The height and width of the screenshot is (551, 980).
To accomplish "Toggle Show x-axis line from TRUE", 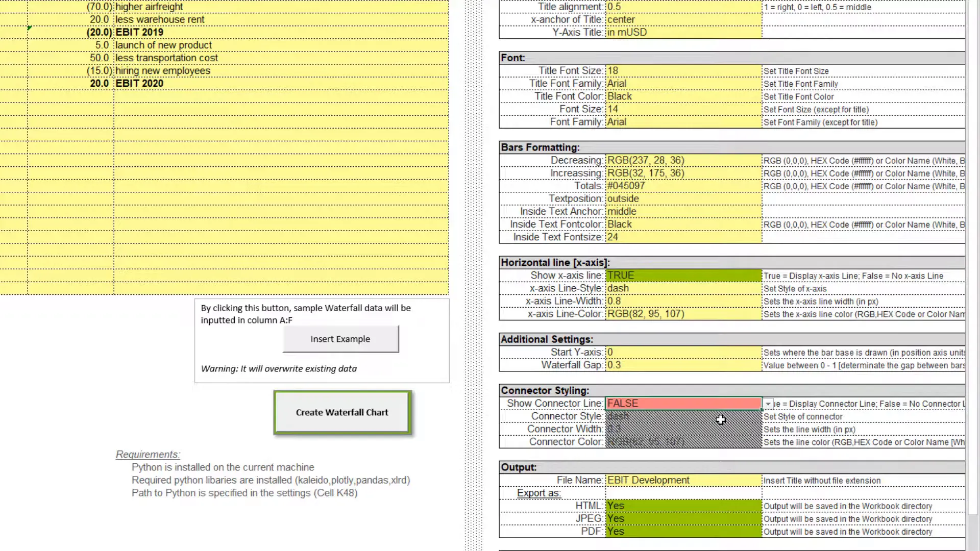I will tap(682, 275).
